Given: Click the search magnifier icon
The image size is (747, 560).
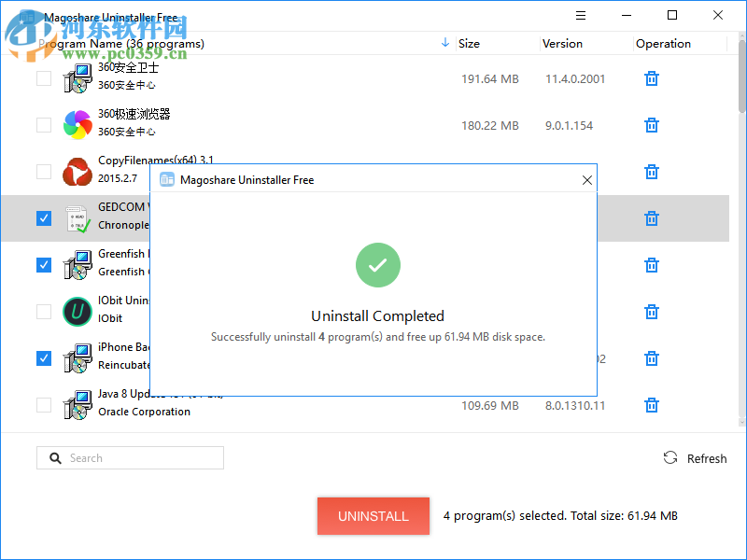Looking at the screenshot, I should pyautogui.click(x=55, y=457).
